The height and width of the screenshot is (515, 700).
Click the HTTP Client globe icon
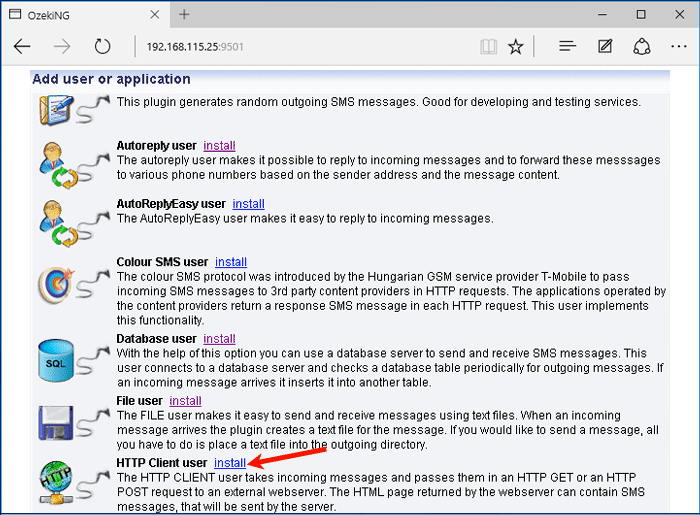(x=56, y=482)
